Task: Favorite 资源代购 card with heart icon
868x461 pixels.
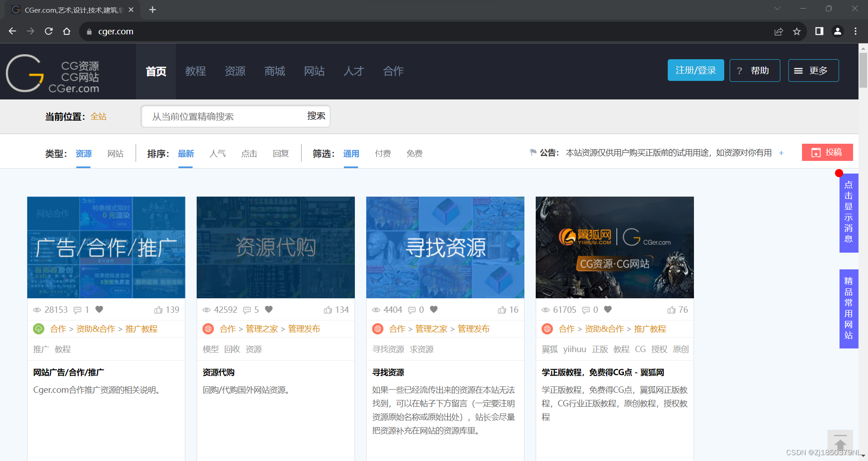Action: point(269,310)
